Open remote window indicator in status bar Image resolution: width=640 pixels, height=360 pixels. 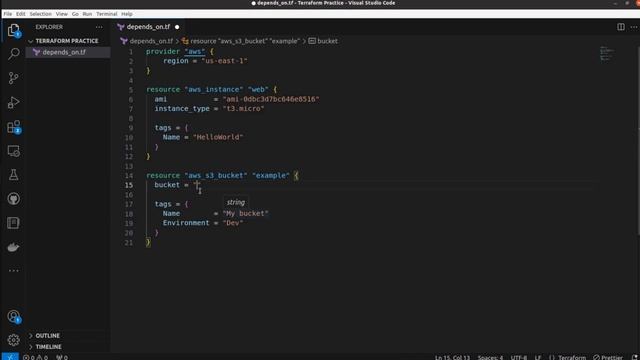pos(10,357)
